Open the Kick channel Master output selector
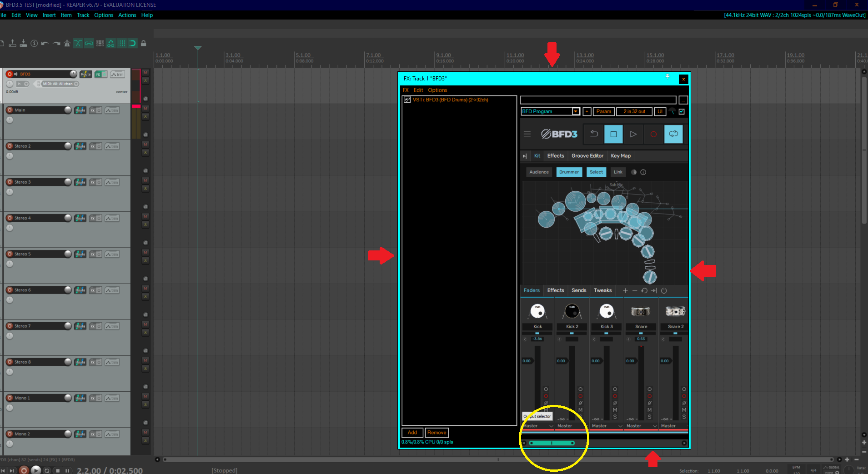This screenshot has height=474, width=868. [538, 426]
